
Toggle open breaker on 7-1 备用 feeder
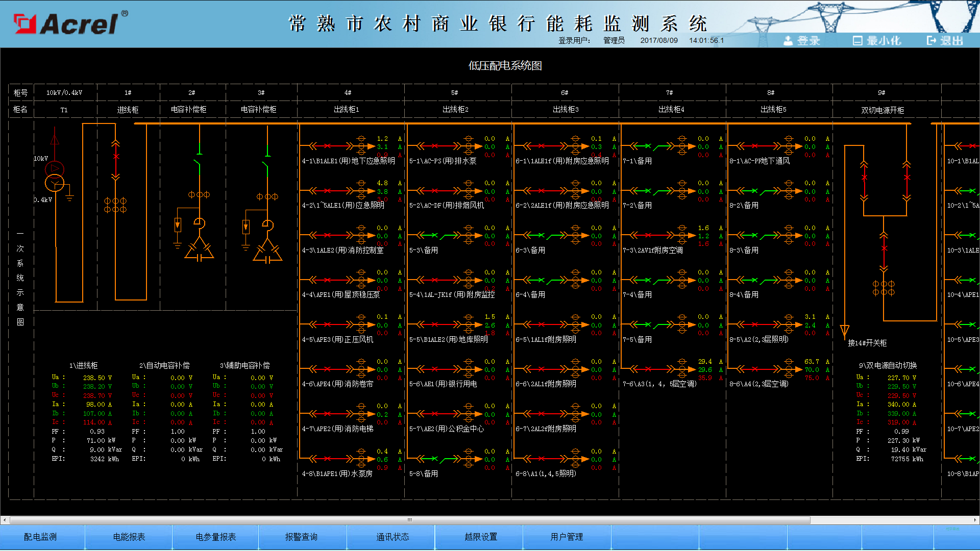[648, 146]
